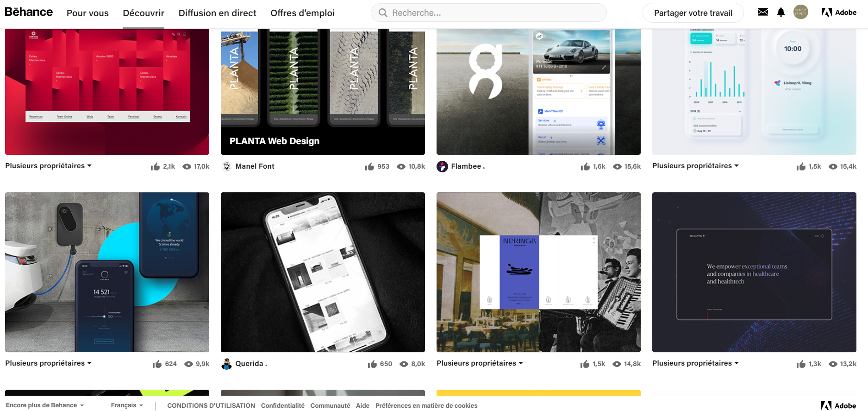868x411 pixels.
Task: Open the Confidentialité footer link
Action: pos(283,405)
